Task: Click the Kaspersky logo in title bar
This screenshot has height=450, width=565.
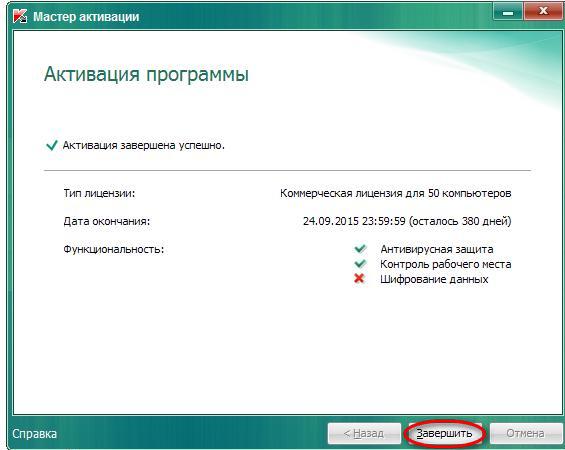Action: click(20, 16)
